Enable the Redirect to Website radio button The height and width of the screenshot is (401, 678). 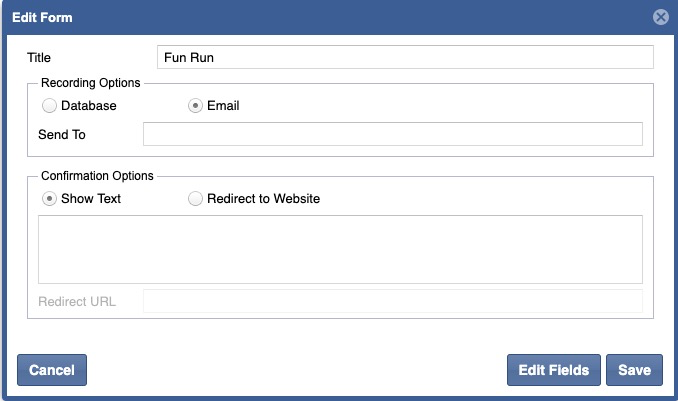[x=196, y=199]
